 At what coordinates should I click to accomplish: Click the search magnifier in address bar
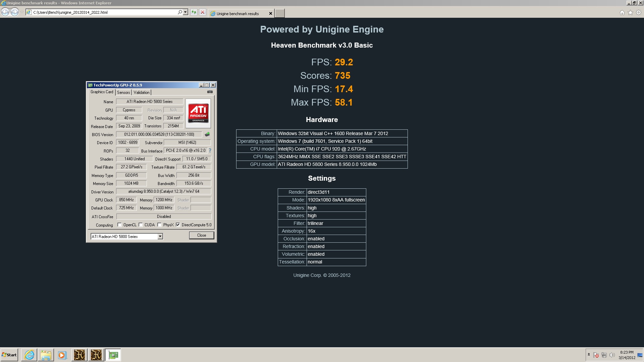(180, 12)
